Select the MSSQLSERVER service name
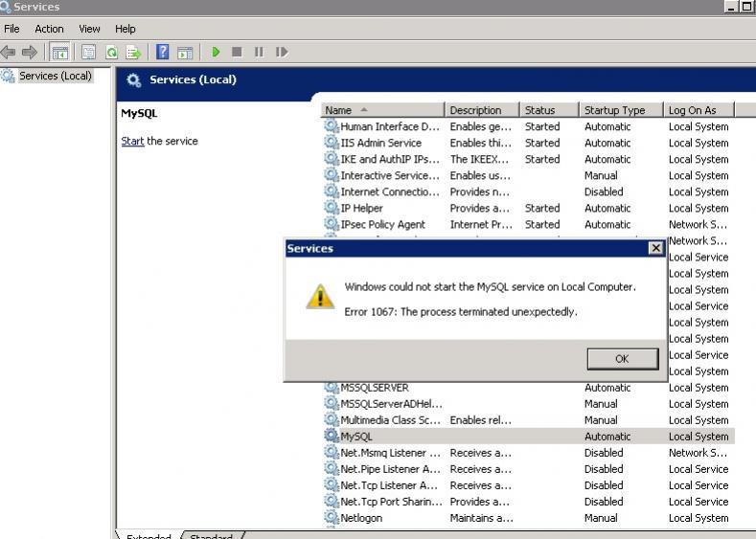 375,388
